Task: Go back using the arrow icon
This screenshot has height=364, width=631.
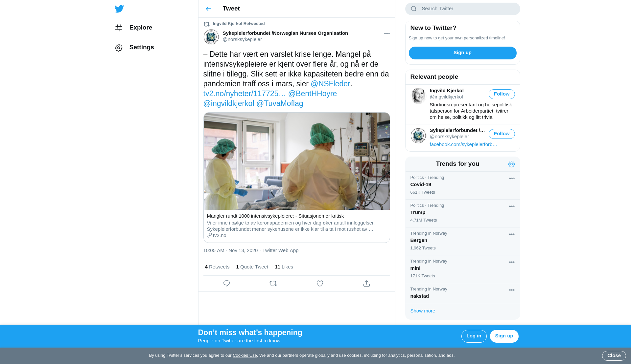Action: [208, 9]
